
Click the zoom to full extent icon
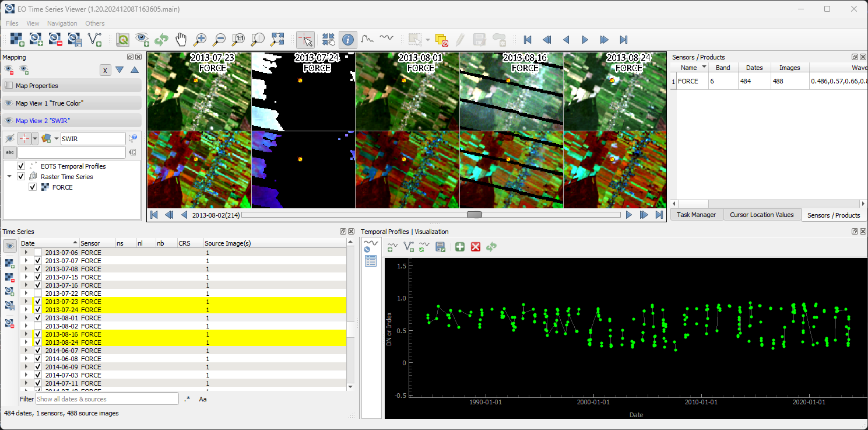coord(277,40)
